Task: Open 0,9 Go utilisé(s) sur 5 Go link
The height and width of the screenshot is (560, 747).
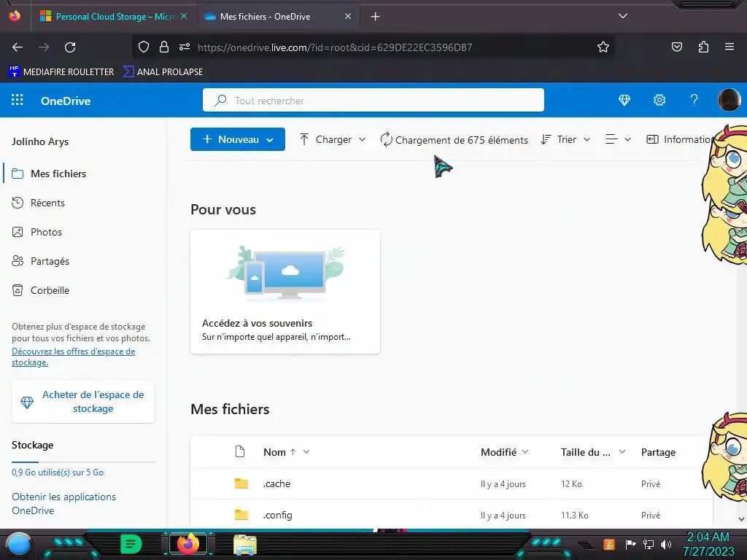Action: [x=58, y=472]
